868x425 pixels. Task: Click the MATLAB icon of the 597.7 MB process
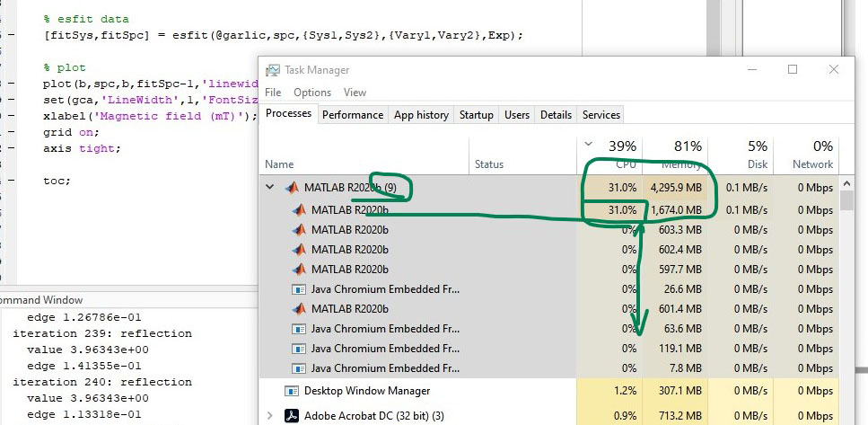coord(299,270)
